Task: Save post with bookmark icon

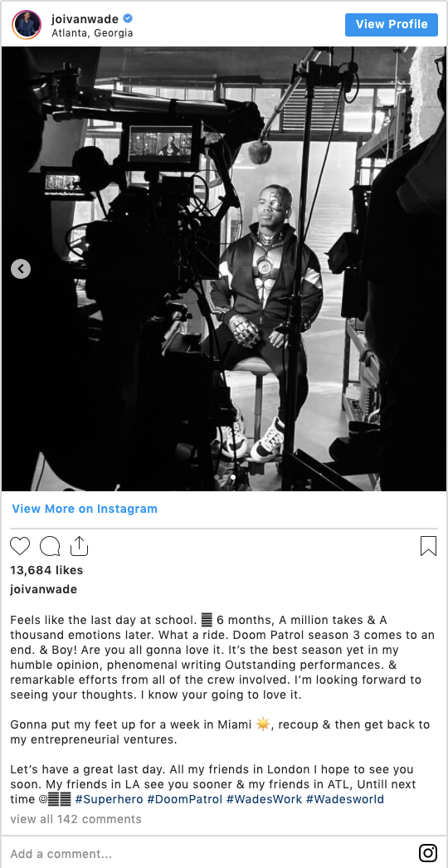Action: (x=429, y=546)
